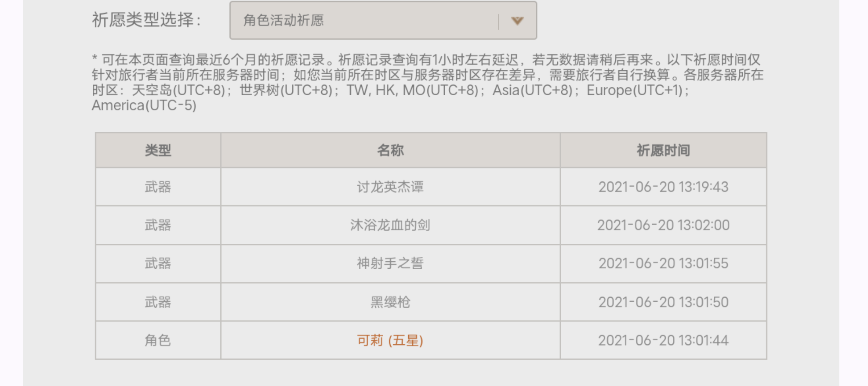Click the timestamp 2021-06-20 13:02:00
The height and width of the screenshot is (386, 868).
click(x=663, y=225)
